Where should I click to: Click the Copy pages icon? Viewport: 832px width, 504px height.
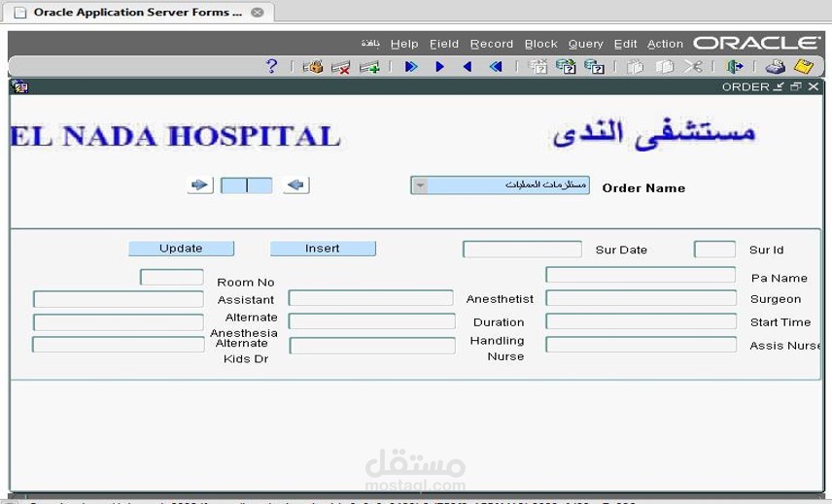664,67
